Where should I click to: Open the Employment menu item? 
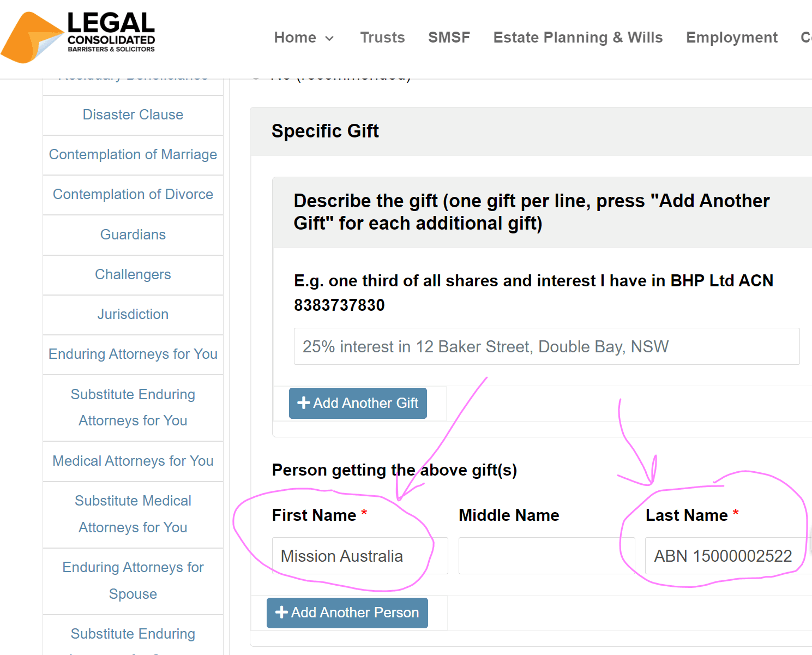pyautogui.click(x=731, y=37)
